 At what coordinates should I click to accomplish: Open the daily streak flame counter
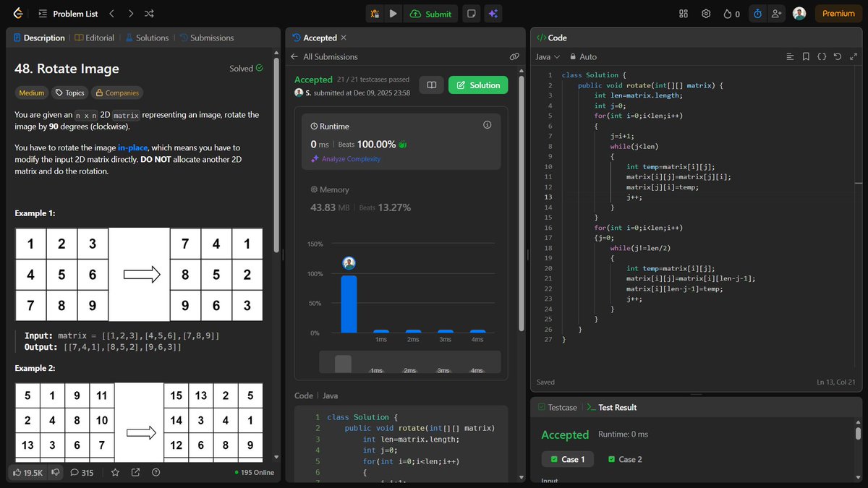click(x=731, y=13)
